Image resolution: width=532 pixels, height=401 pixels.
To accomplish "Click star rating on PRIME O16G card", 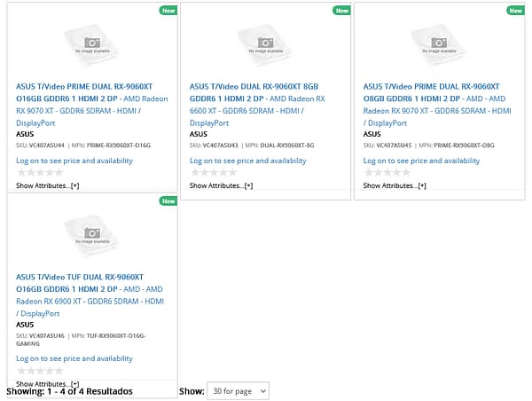I will click(40, 173).
